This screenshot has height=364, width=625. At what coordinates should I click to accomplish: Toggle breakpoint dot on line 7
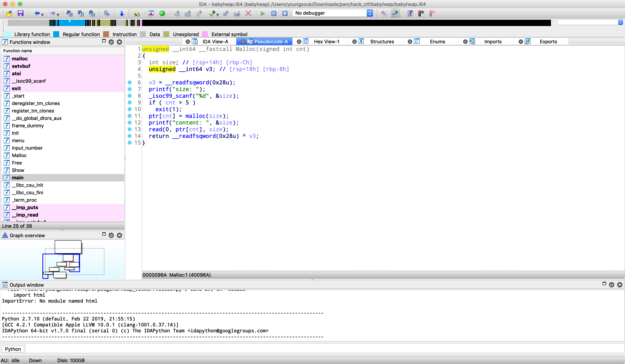pos(129,89)
